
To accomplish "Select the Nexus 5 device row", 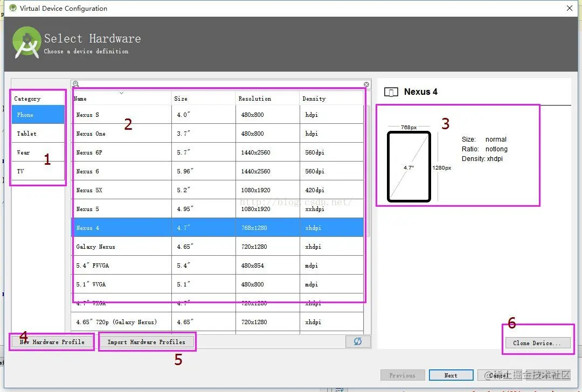I will click(x=217, y=209).
